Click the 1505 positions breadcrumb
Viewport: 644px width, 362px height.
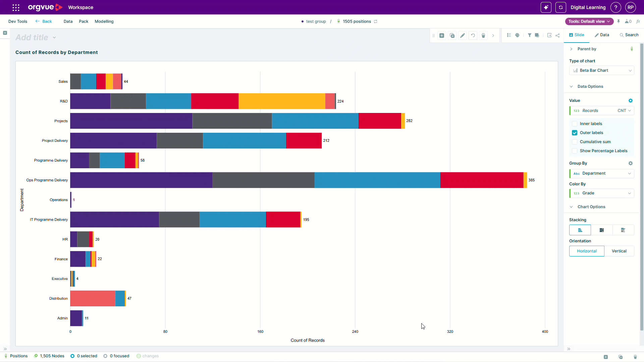357,21
